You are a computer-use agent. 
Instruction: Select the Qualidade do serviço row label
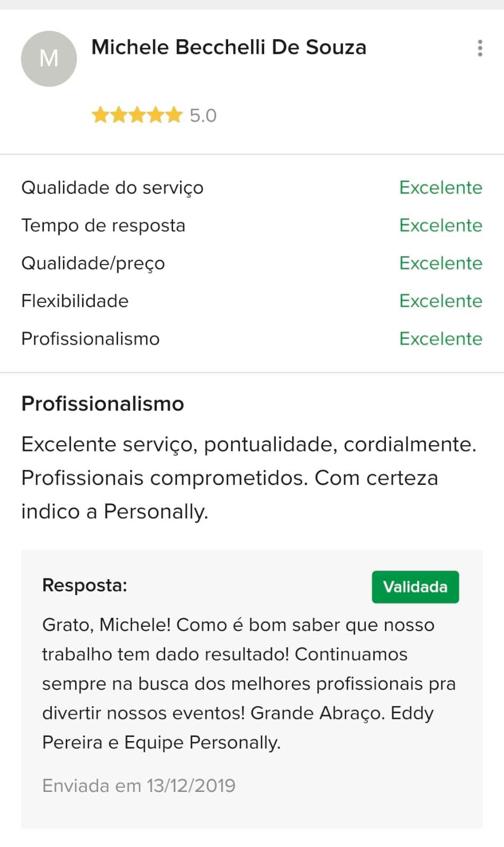pyautogui.click(x=112, y=188)
